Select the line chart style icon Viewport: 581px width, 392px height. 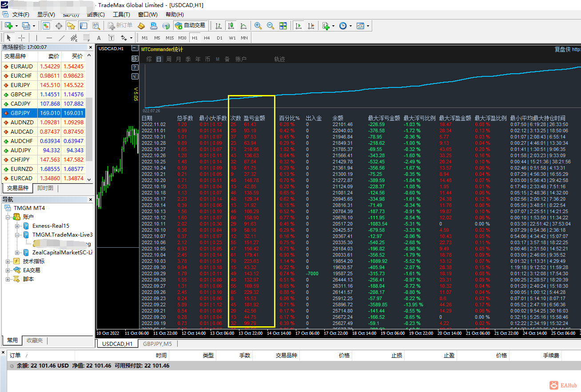pyautogui.click(x=243, y=26)
